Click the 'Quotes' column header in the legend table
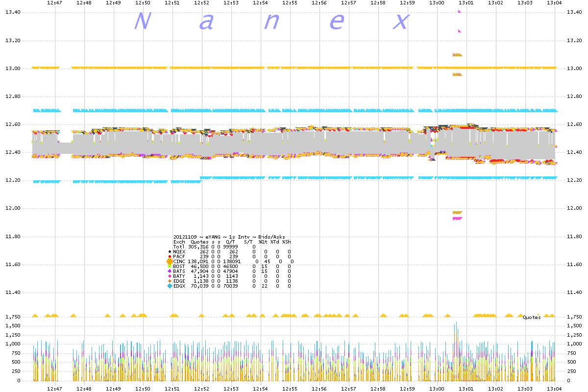Screen dimensions: 588x392 (199, 242)
